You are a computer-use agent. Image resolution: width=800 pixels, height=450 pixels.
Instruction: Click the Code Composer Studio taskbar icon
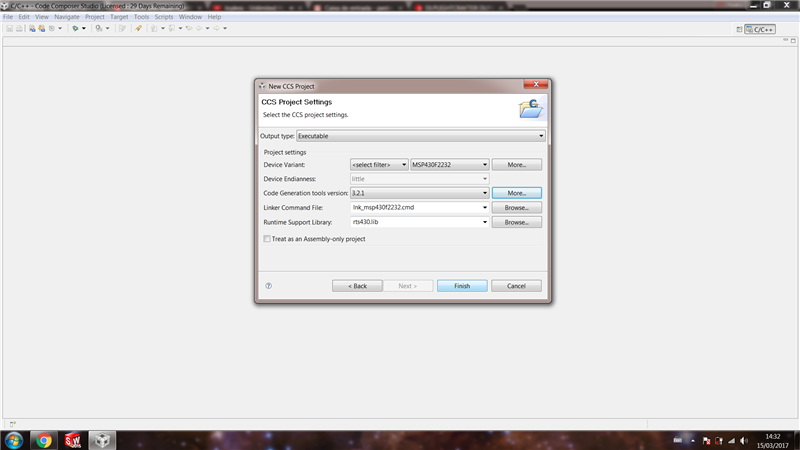(x=102, y=440)
